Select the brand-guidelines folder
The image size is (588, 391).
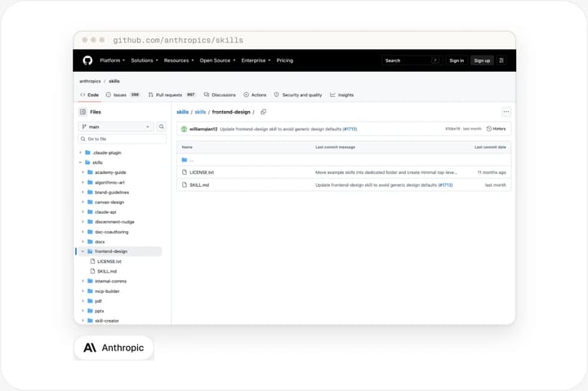[x=112, y=193]
